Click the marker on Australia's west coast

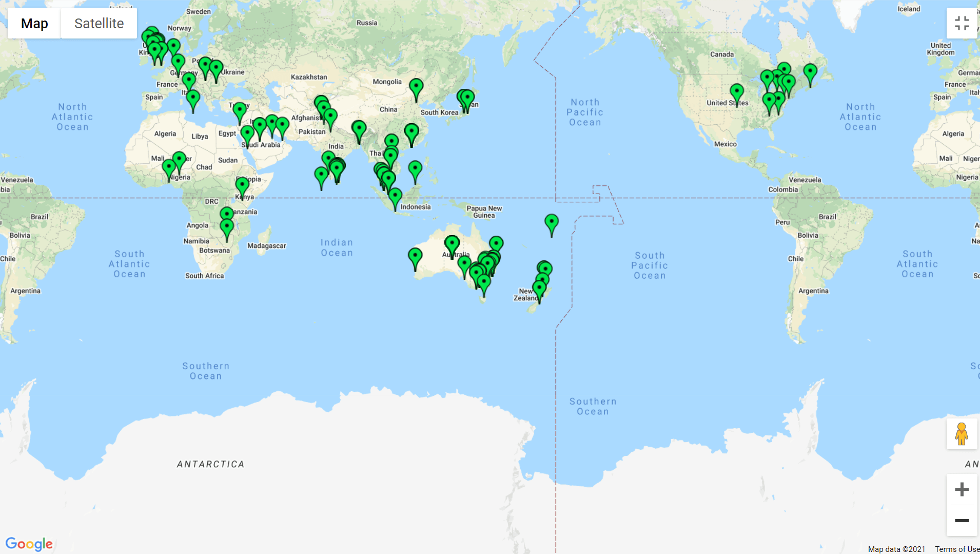[415, 257]
